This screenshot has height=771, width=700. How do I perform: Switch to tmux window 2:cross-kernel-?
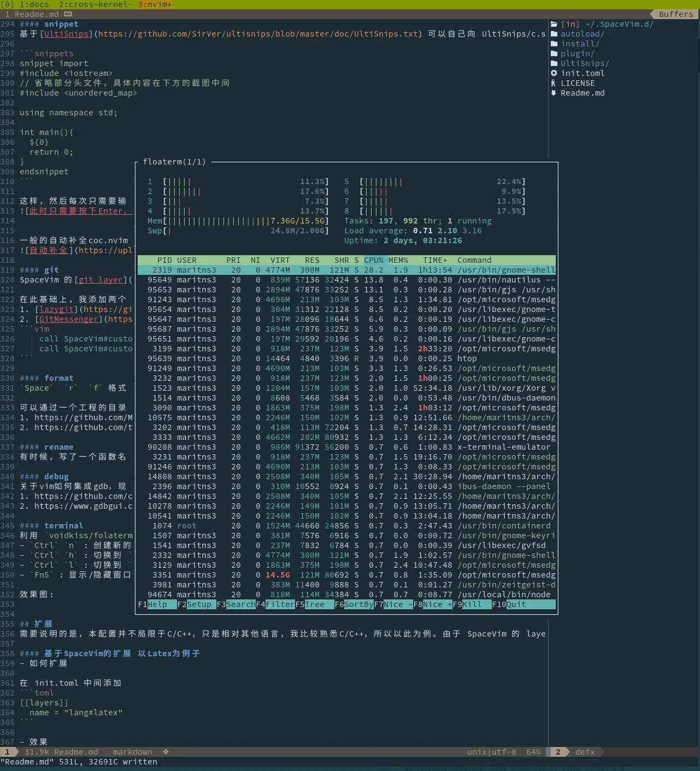pyautogui.click(x=96, y=4)
